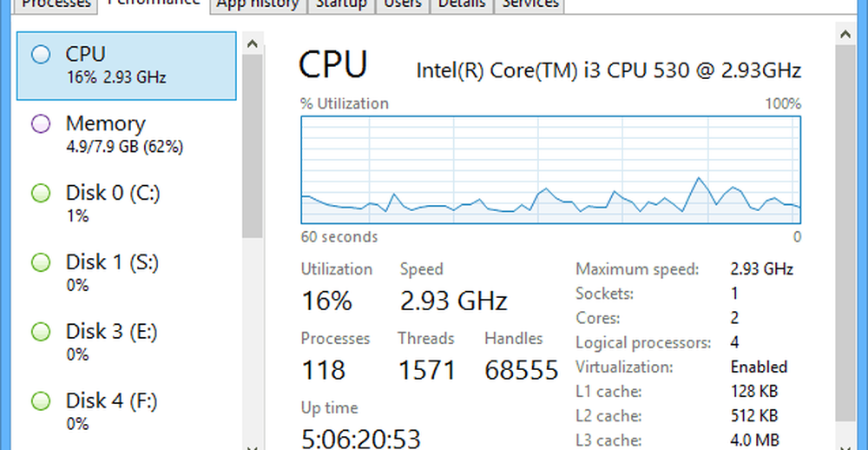Viewport: 868px width, 450px height.
Task: Click the CPU utilization graph
Action: [551, 169]
